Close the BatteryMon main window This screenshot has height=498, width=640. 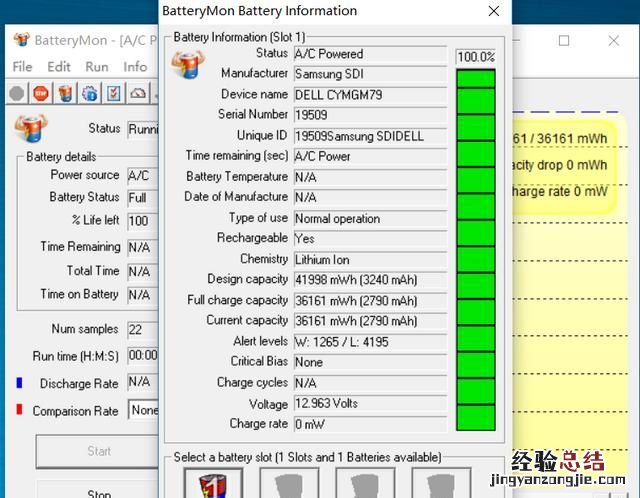613,40
